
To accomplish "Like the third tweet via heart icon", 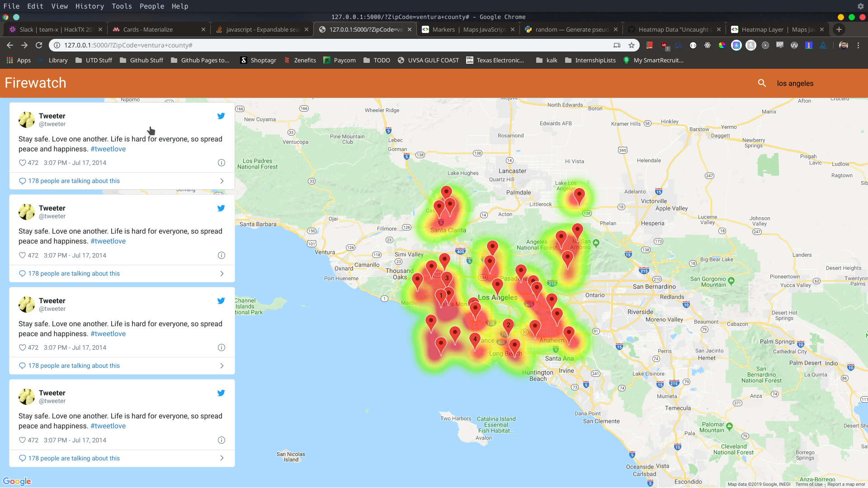I will (22, 347).
